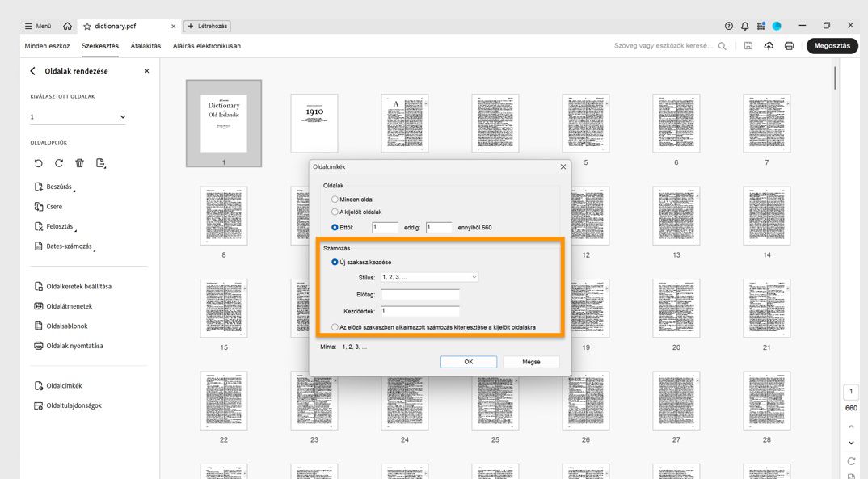Click the Előtag prefix field
868x479 pixels.
(419, 294)
